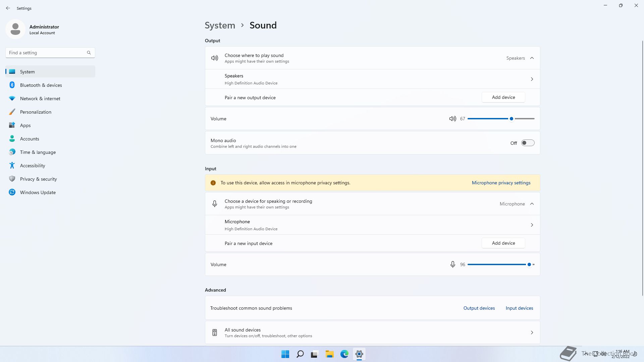Open Task View on the taskbar
644x362 pixels.
pyautogui.click(x=315, y=354)
